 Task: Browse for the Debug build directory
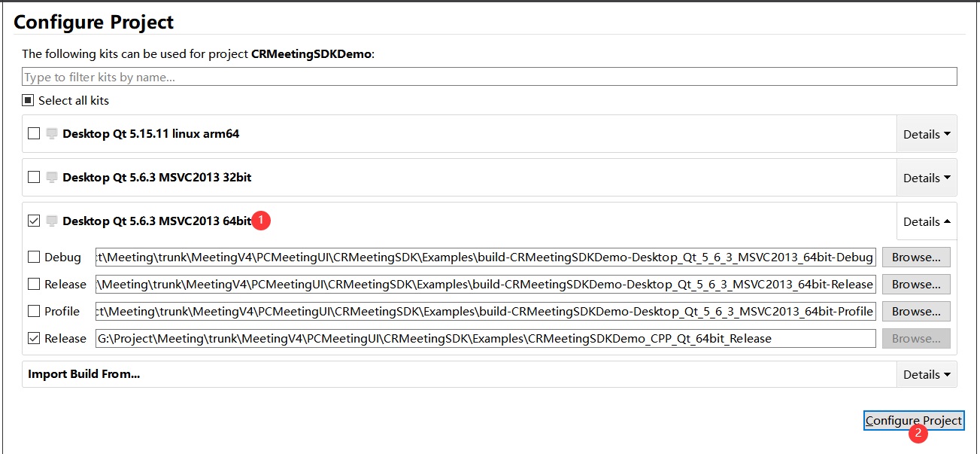pyautogui.click(x=915, y=257)
